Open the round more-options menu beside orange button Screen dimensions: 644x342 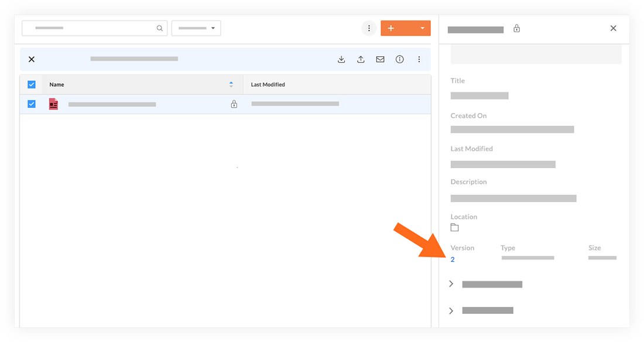(369, 28)
